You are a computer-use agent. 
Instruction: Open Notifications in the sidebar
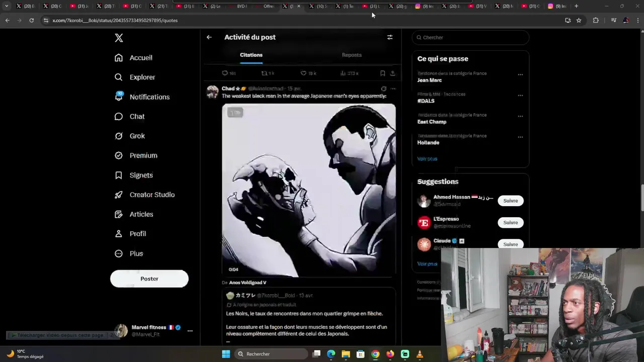142,97
